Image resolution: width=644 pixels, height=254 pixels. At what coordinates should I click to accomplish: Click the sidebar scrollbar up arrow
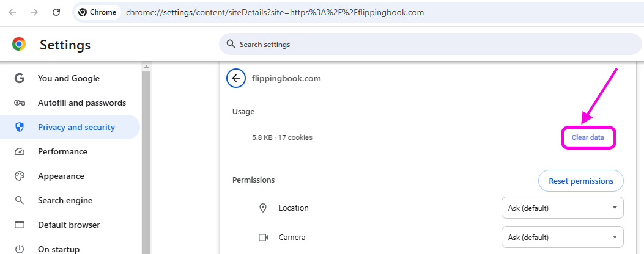[147, 67]
